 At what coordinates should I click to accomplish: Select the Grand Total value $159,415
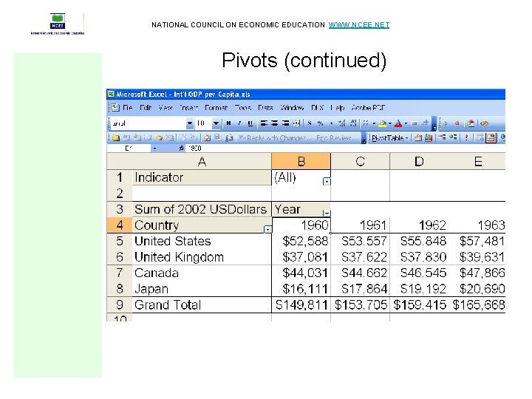click(419, 304)
